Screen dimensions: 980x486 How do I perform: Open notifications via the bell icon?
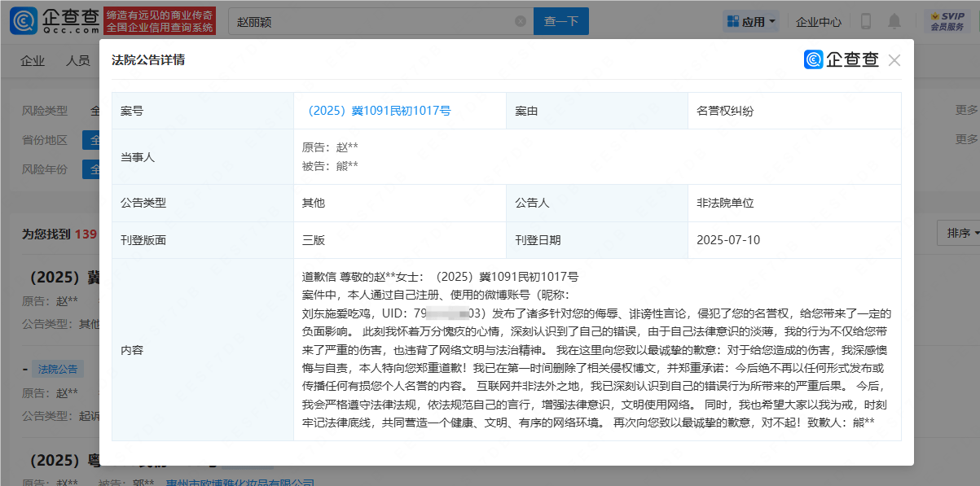(895, 22)
